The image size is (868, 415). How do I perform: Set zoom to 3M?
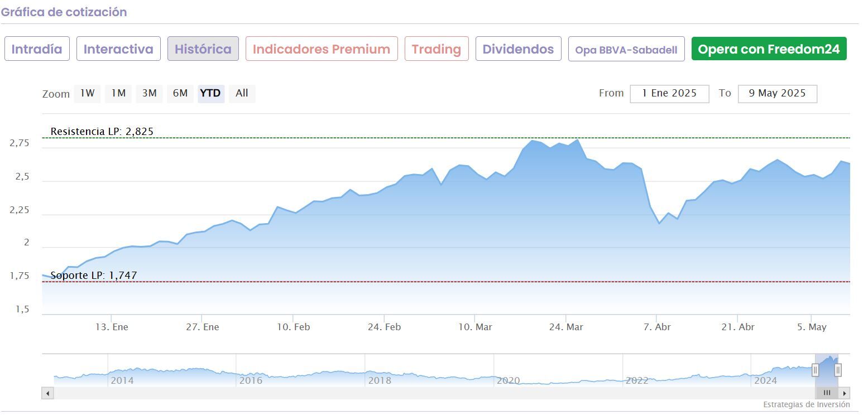(x=149, y=94)
